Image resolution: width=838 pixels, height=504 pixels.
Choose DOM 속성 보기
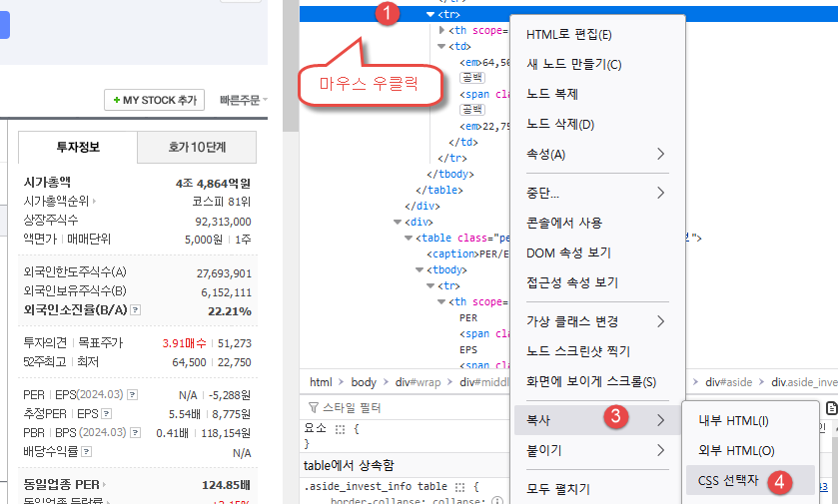597,252
